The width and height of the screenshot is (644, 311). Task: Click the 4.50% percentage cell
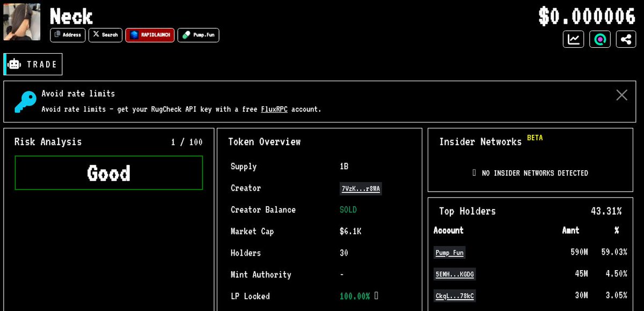pyautogui.click(x=616, y=273)
